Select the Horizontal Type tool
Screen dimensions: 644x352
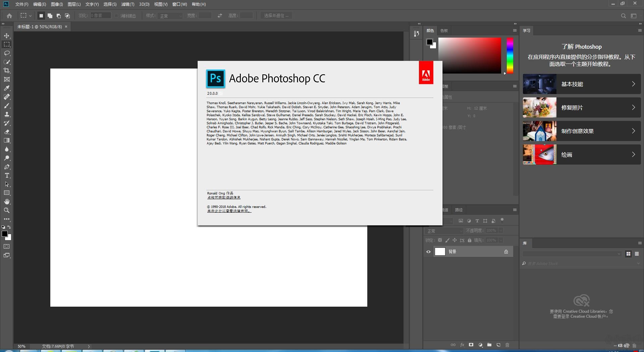coord(7,175)
